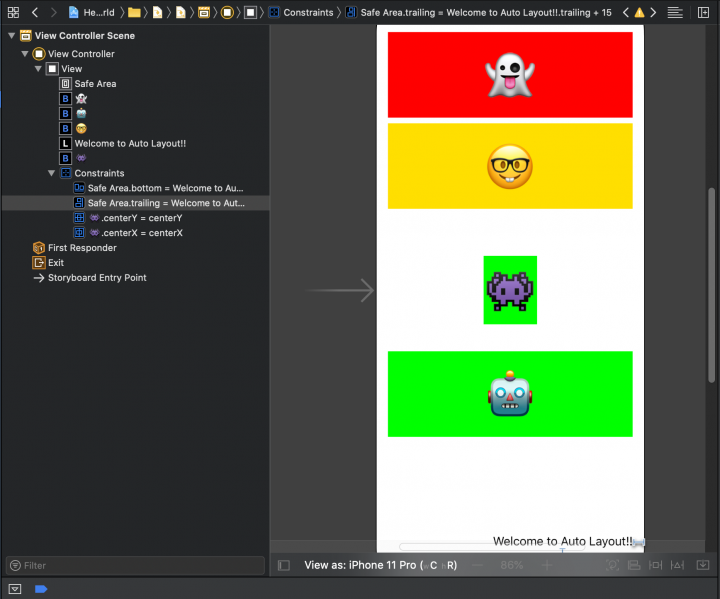Screen dimensions: 720x599
Task: Click the yellow warning issue icon
Action: [639, 12]
